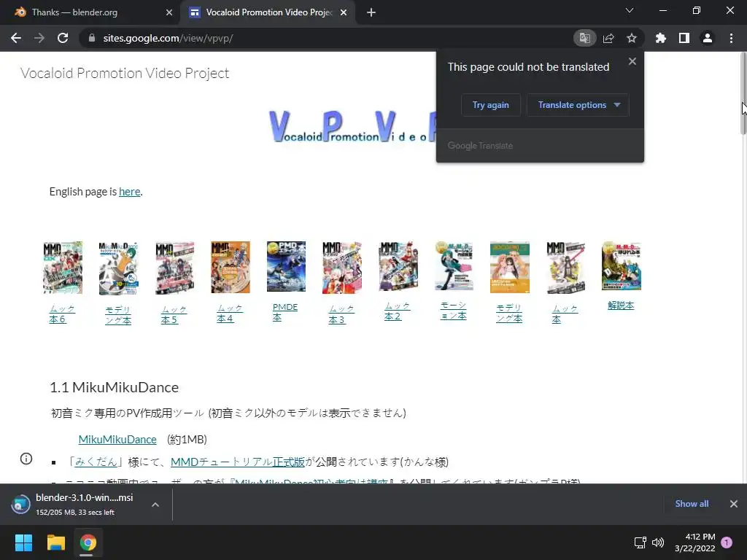The width and height of the screenshot is (747, 560).
Task: Close the downloads bar
Action: (x=734, y=504)
